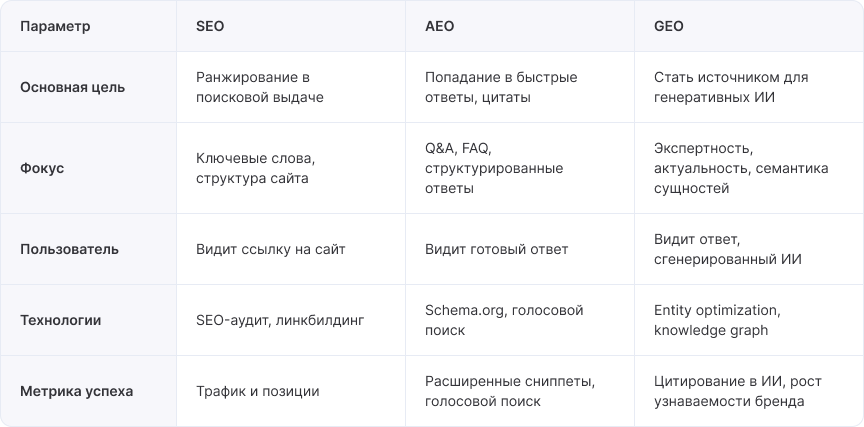The image size is (864, 427).
Task: Select the "Фокус" row label
Action: pyautogui.click(x=42, y=168)
